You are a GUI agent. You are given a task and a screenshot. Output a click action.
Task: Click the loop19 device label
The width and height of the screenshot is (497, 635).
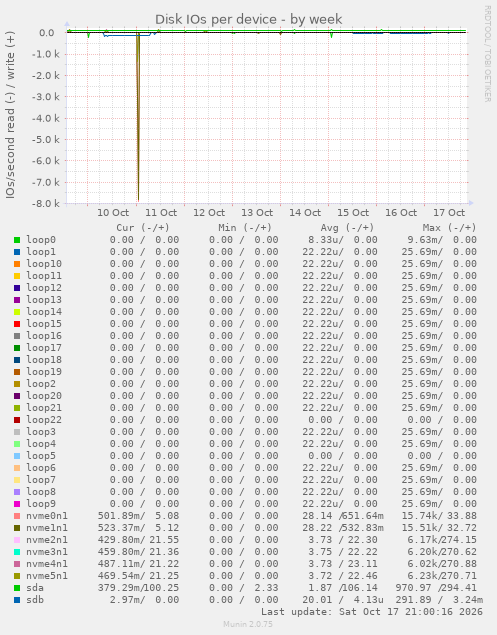[x=44, y=372]
